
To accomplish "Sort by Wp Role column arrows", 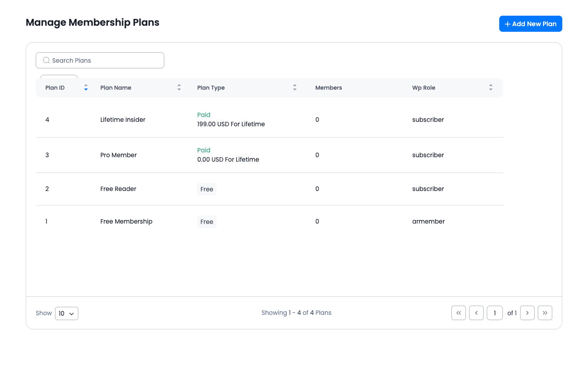I will pos(491,87).
